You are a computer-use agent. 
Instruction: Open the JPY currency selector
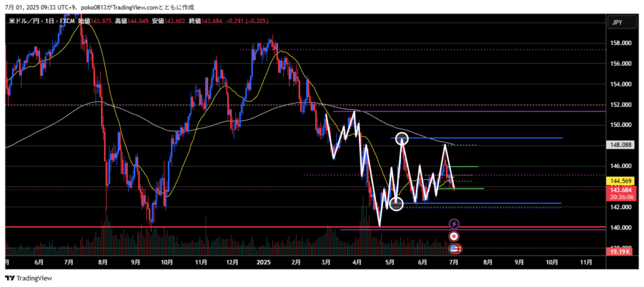[x=618, y=23]
